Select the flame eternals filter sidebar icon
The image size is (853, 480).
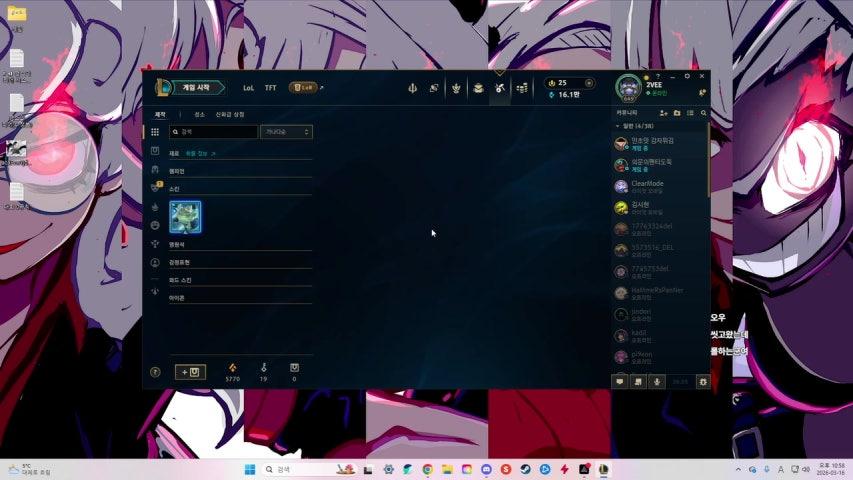(155, 207)
